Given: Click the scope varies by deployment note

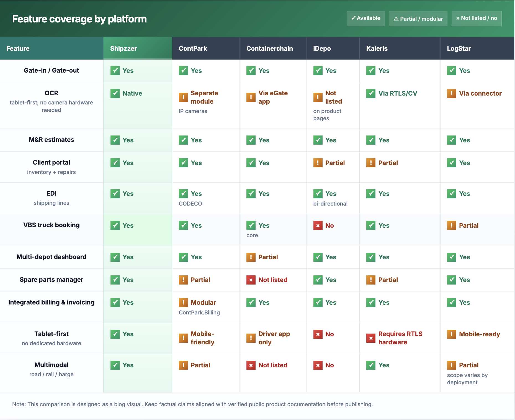Looking at the screenshot, I should (467, 379).
